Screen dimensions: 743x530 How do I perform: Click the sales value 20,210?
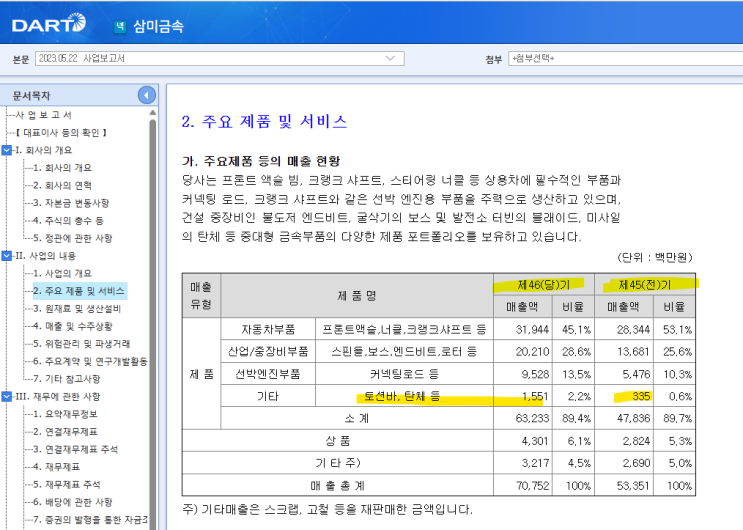click(532, 352)
